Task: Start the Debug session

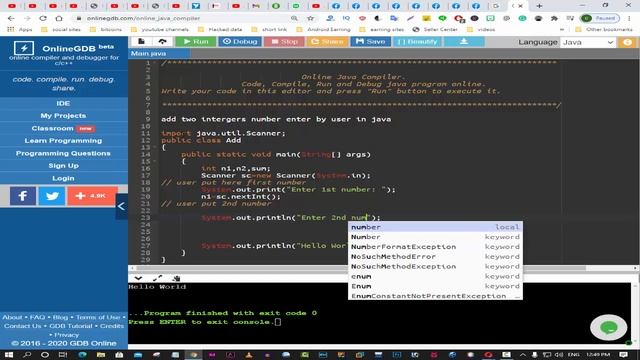Action: click(240, 42)
